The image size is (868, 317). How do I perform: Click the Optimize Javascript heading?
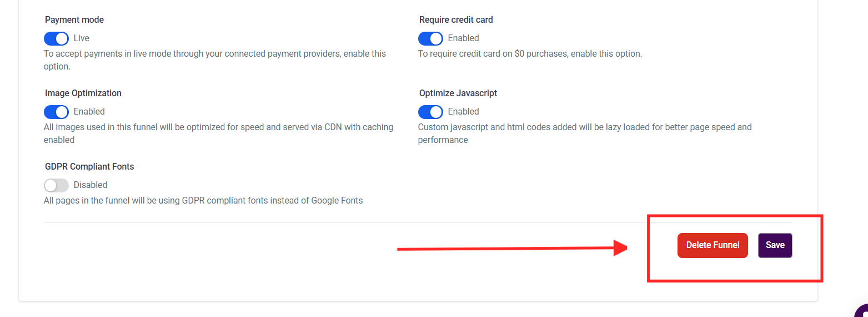(458, 93)
